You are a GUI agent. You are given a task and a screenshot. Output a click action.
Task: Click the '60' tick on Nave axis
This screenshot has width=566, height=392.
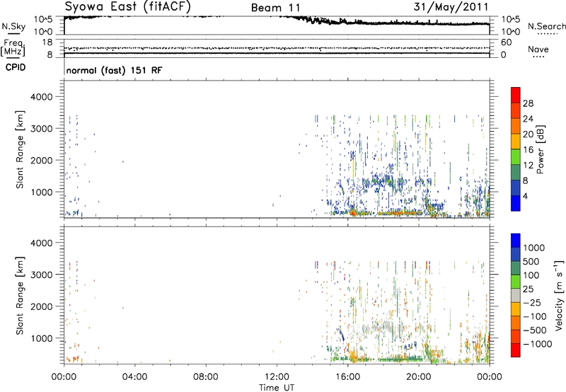tap(507, 42)
